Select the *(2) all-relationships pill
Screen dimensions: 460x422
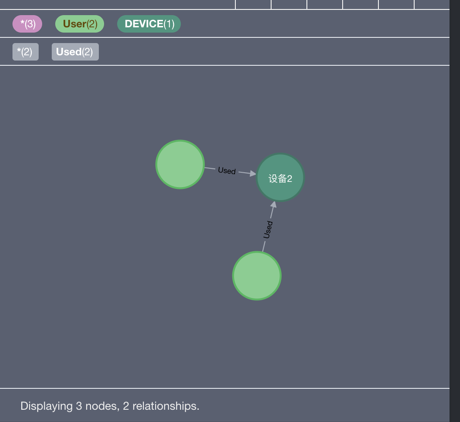pyautogui.click(x=25, y=52)
